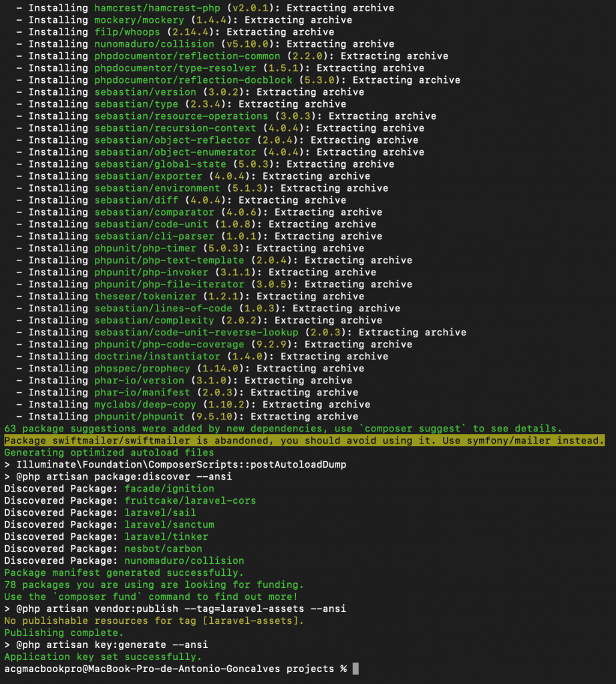Click the myclabs/deep-copy package name
Image resolution: width=616 pixels, height=684 pixels.
click(x=145, y=404)
